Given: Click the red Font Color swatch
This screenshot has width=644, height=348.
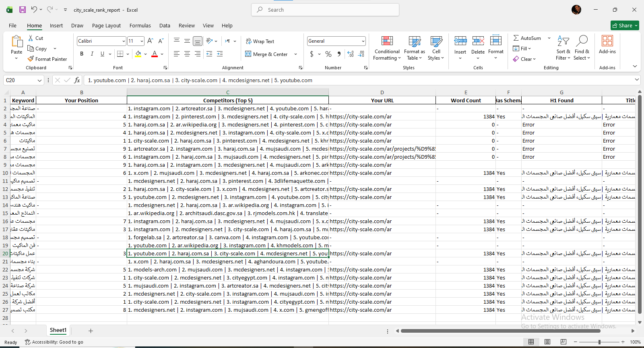Looking at the screenshot, I should (x=155, y=54).
